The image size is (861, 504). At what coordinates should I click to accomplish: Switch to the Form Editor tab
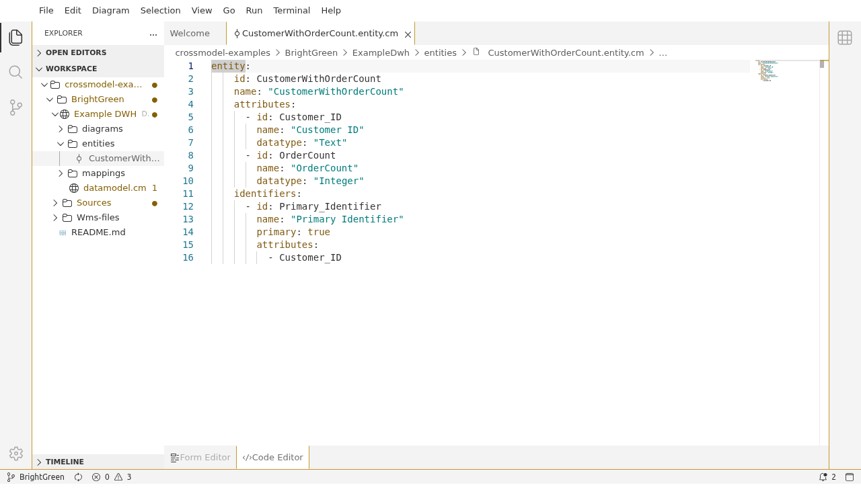pyautogui.click(x=200, y=458)
